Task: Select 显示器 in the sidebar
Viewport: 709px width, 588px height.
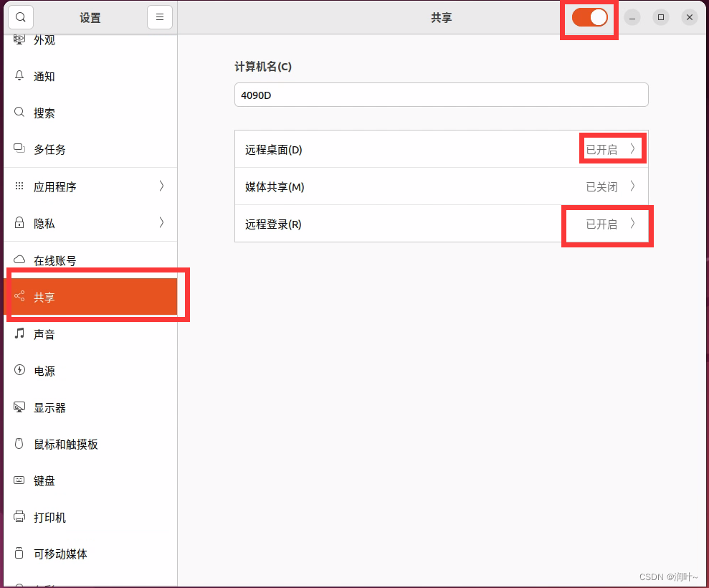Action: point(50,407)
